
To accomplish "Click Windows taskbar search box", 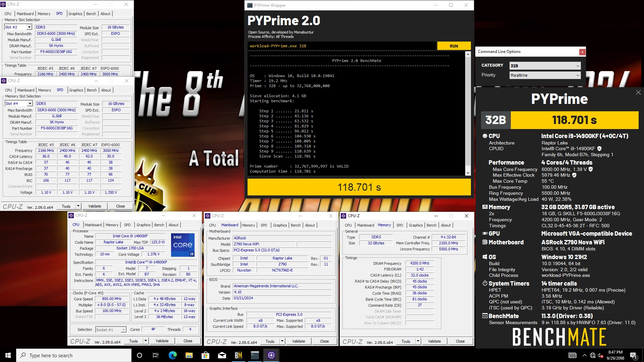I will tap(74, 355).
